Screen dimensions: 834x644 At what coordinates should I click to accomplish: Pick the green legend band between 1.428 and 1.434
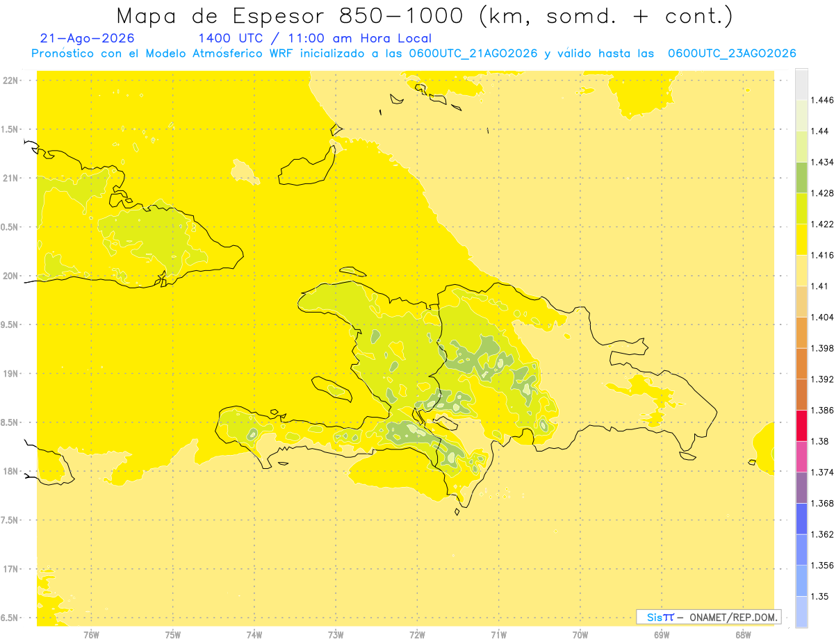pyautogui.click(x=801, y=177)
